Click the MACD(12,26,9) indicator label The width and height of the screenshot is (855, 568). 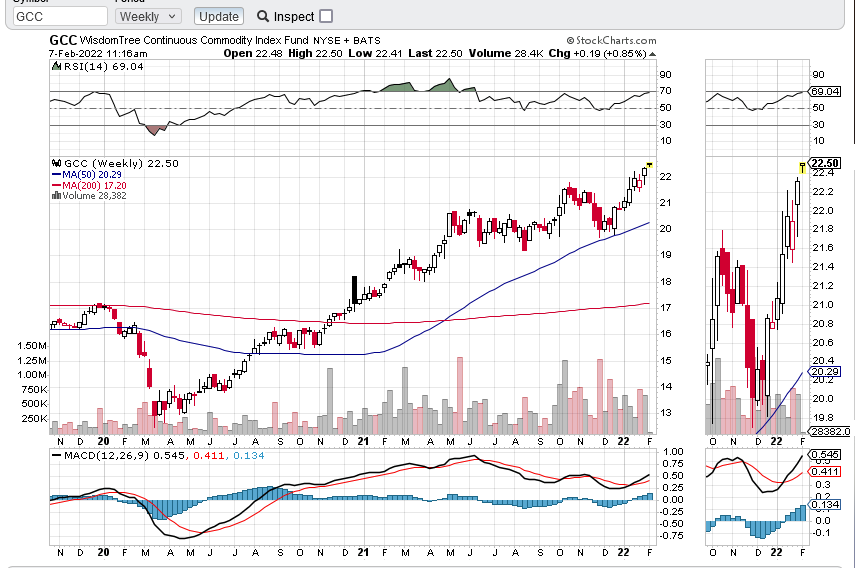tap(96, 455)
